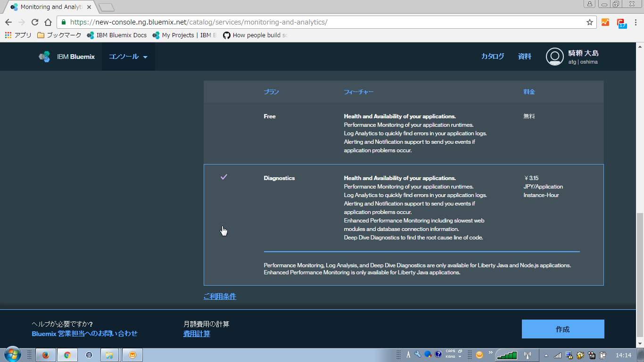This screenshot has height=362, width=644.
Task: Expand the taskbar toolbar overflow chevron
Action: coord(490,352)
